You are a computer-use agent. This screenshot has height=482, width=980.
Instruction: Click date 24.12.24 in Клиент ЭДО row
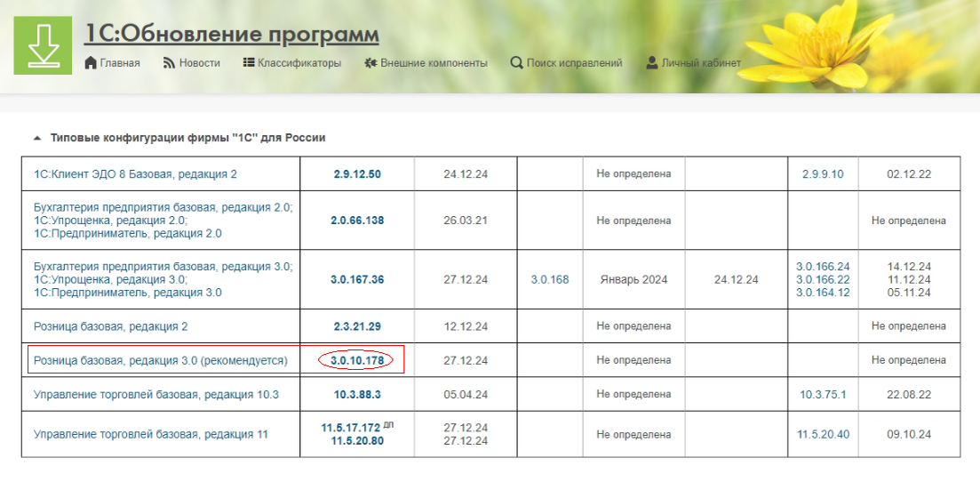coord(466,174)
